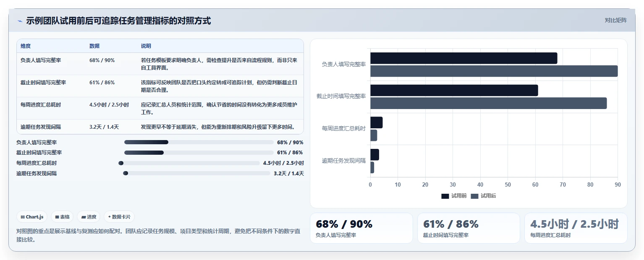Click the dark 试用前 bar for 逾期任务发现间隔
The width and height of the screenshot is (644, 260).
(x=374, y=155)
